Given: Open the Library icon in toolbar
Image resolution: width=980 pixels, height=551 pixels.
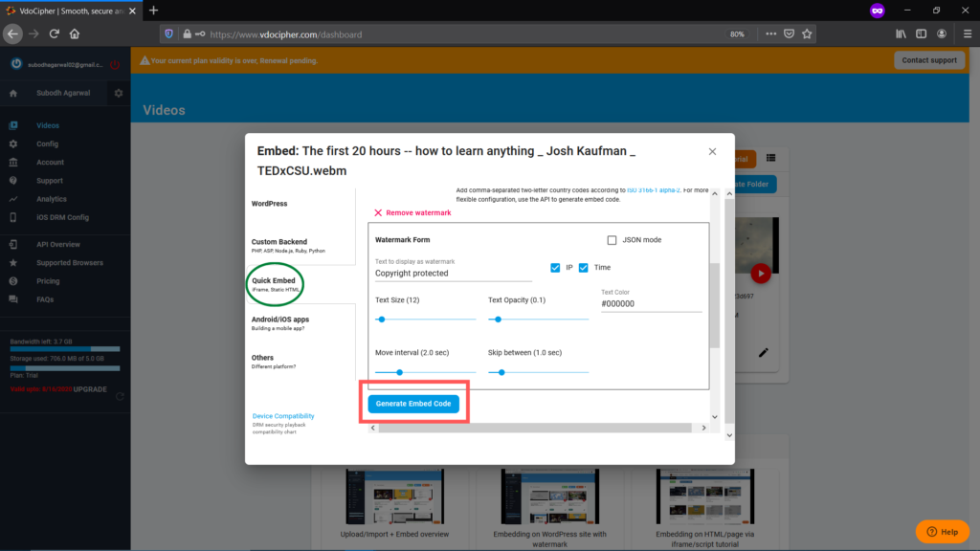Looking at the screenshot, I should point(901,34).
